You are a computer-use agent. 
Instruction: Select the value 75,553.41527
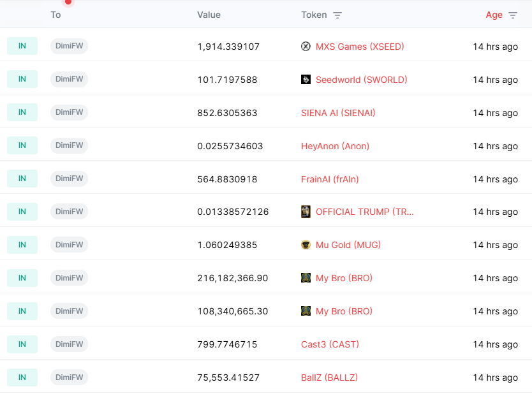[228, 378]
